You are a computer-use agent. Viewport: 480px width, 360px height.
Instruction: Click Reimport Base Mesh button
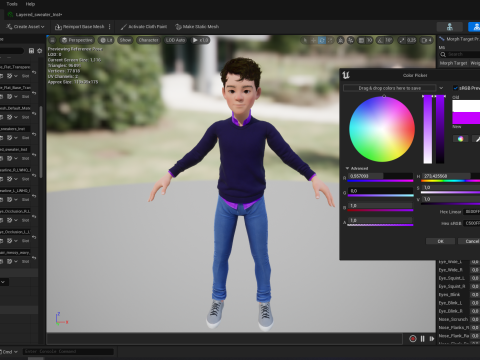80,27
